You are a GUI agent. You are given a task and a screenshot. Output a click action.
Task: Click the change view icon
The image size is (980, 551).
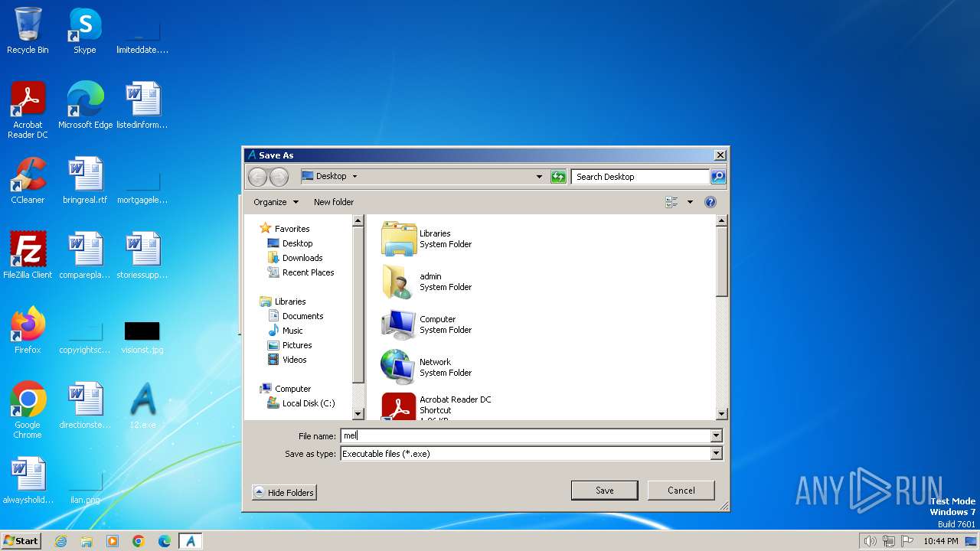coord(672,202)
